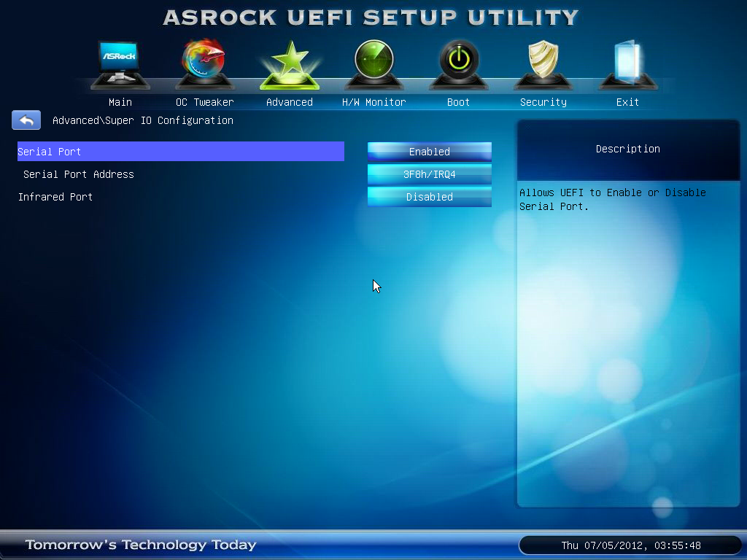Open the OC Tweaker gauge icon
This screenshot has height=560, width=747.
tap(204, 65)
